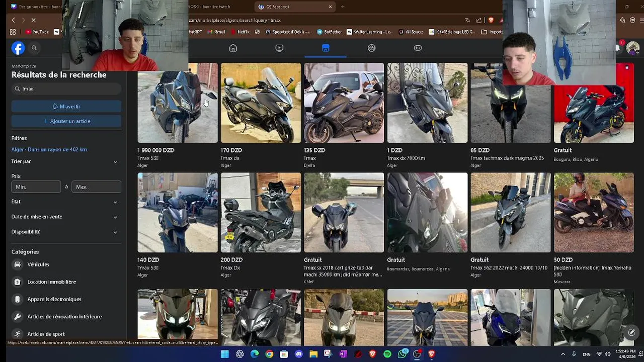Open the Windows Start menu
The image size is (644, 362).
click(x=224, y=354)
